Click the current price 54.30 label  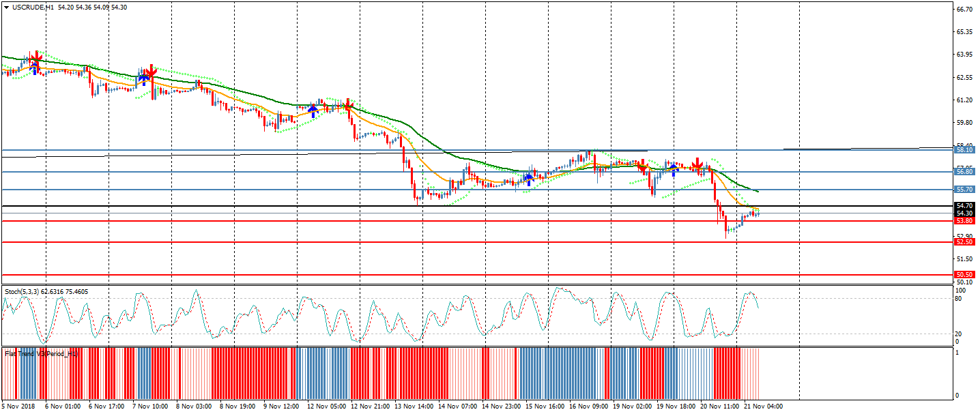[x=964, y=213]
